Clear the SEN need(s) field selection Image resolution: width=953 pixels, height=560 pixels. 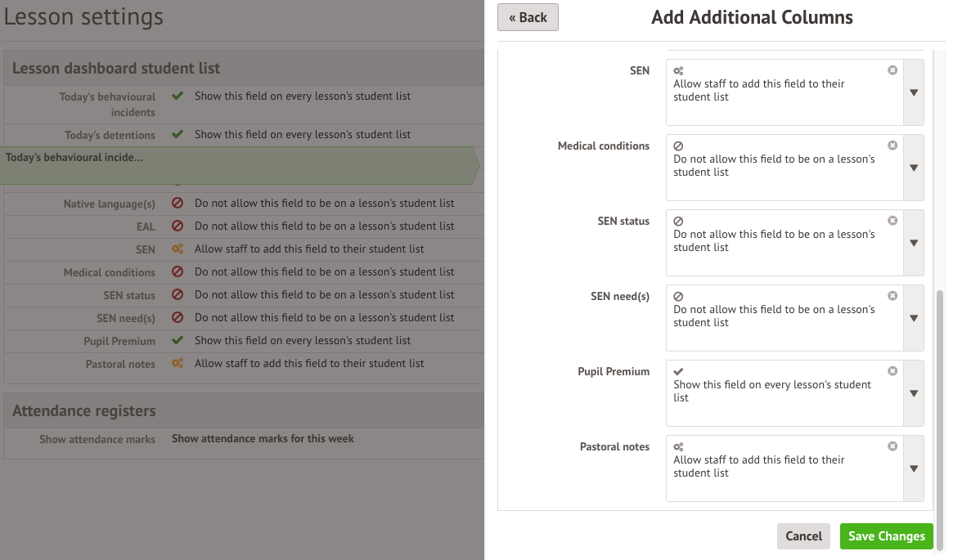pos(892,297)
